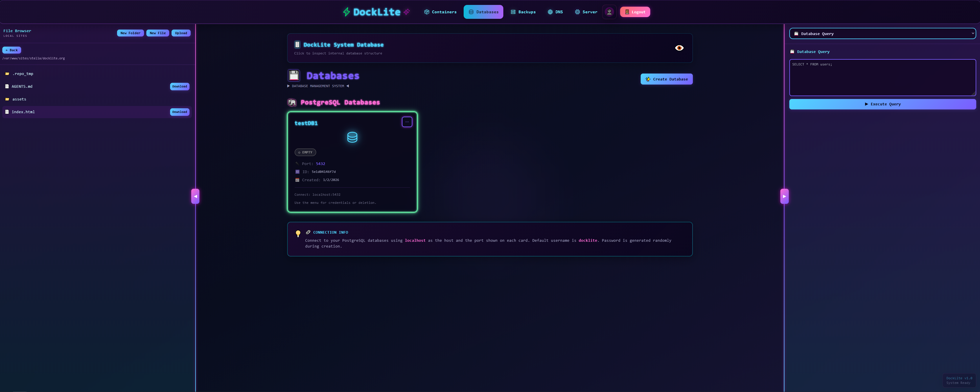Open the Containers tab
Viewport: 980px width, 392px height.
point(440,12)
